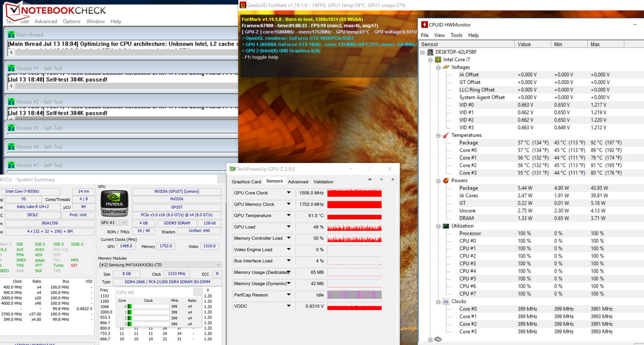The image size is (644, 345).
Task: Click the Worker #5 Self-Test window icon
Action: coord(11,128)
